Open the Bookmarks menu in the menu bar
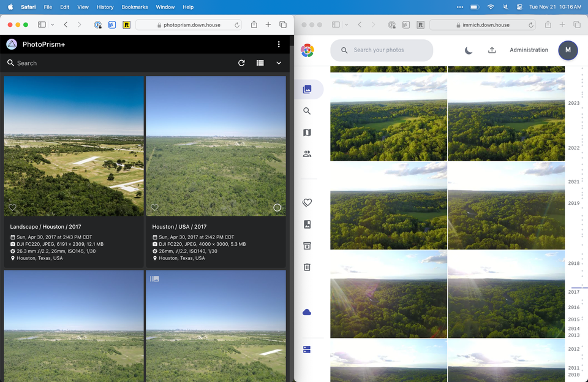The image size is (588, 382). pyautogui.click(x=135, y=7)
